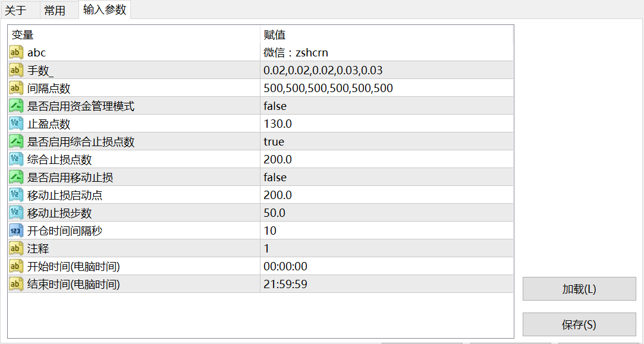Click the string icon next to 手数_
The image size is (644, 344).
(x=16, y=71)
